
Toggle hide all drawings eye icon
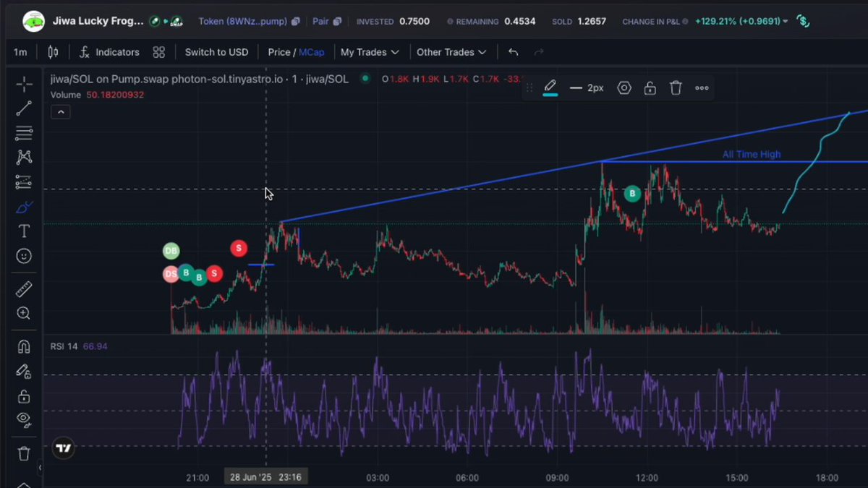24,419
